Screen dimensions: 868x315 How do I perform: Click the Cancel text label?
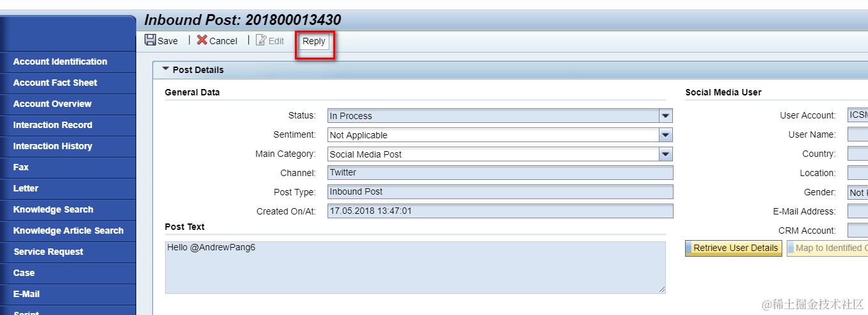(223, 41)
